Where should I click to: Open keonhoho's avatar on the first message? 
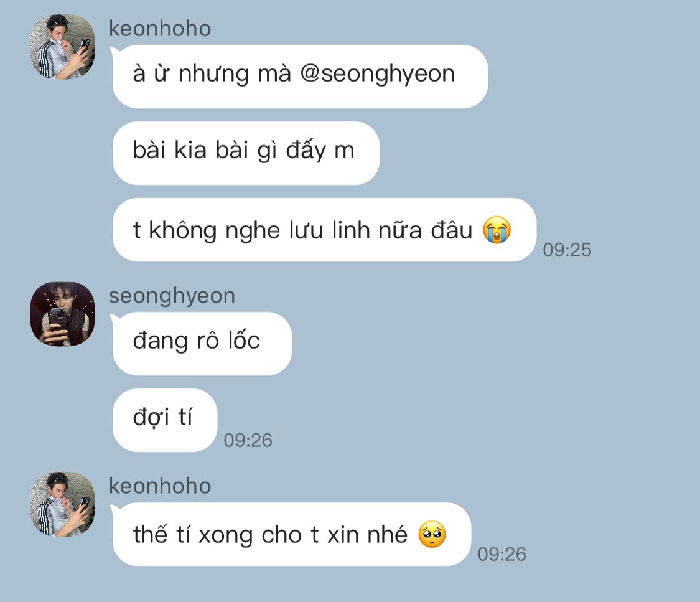62,47
